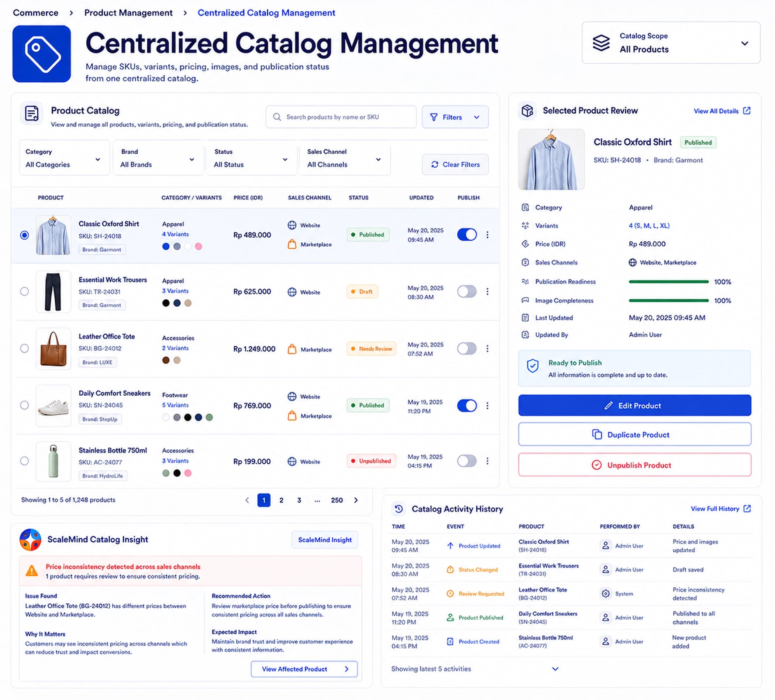Click the price inconsistency warning triangle icon

click(x=31, y=571)
